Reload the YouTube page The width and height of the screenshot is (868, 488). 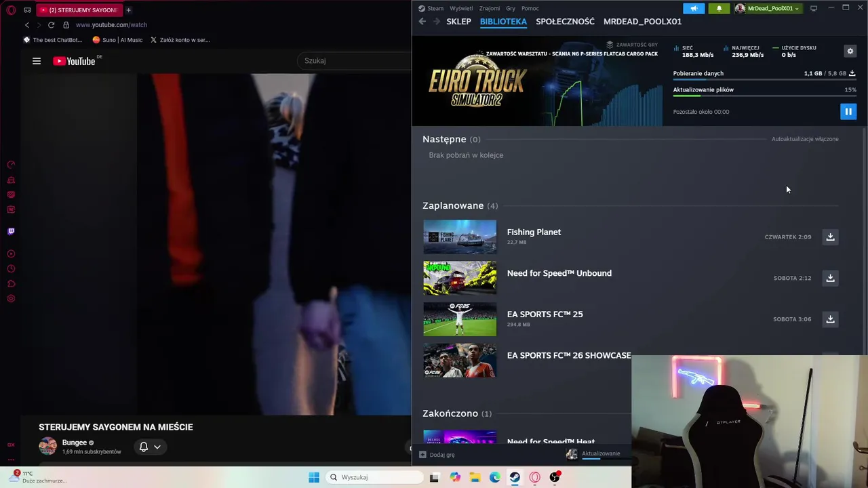tap(51, 25)
